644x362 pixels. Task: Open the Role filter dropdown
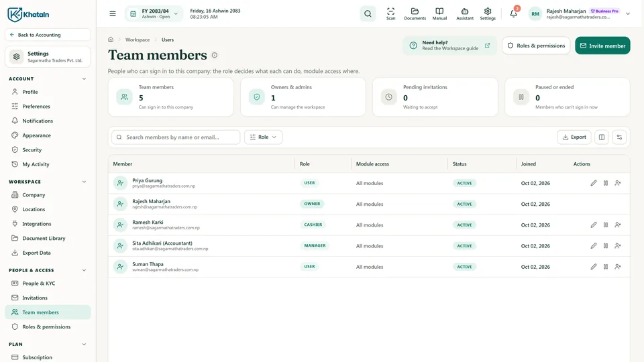point(263,137)
